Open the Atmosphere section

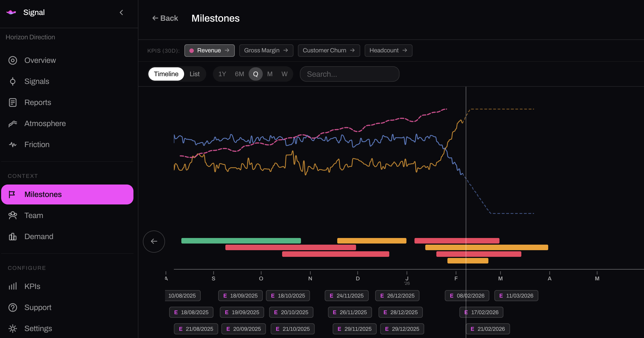coord(45,123)
